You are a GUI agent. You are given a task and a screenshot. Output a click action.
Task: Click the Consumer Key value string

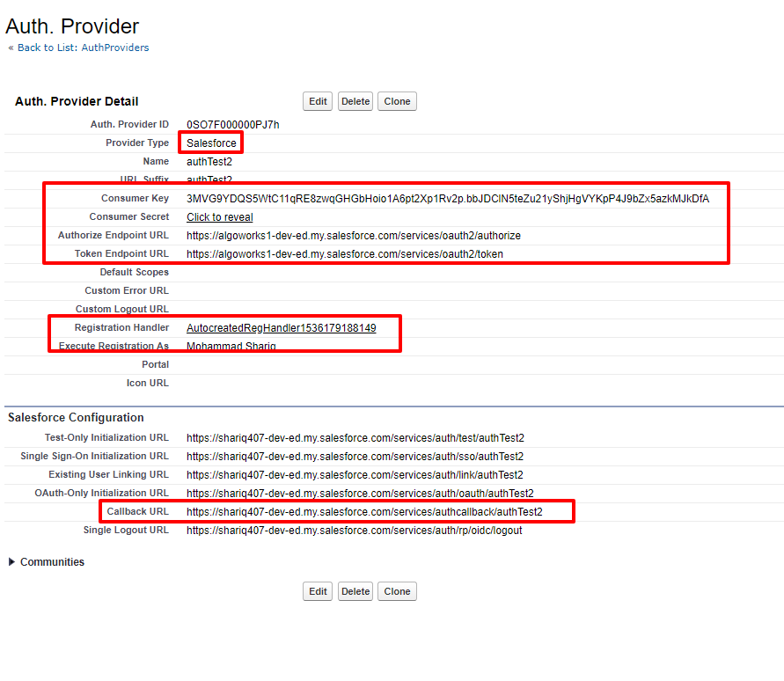(x=447, y=199)
